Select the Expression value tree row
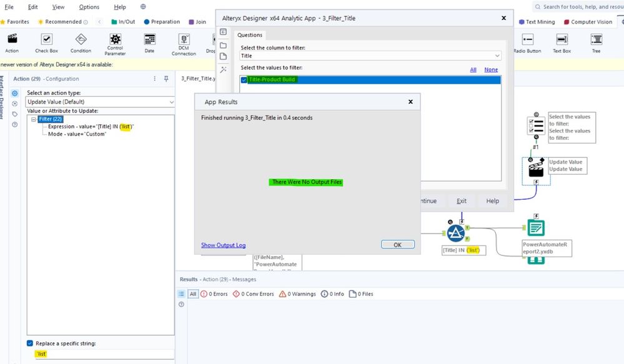The height and width of the screenshot is (364, 624). point(91,127)
